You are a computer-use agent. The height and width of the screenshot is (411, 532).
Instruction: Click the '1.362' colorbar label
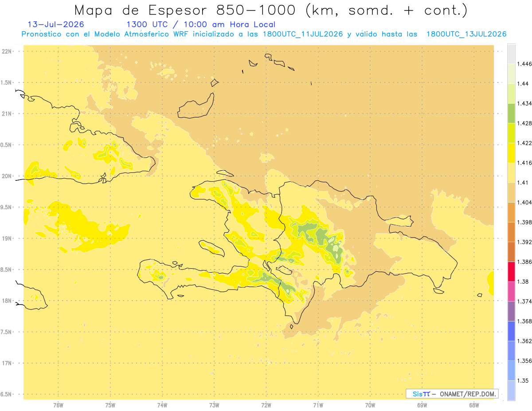[x=524, y=341]
